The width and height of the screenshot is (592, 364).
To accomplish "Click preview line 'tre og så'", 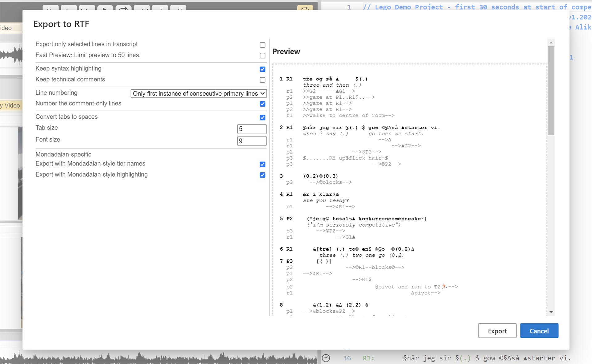I will click(x=318, y=79).
